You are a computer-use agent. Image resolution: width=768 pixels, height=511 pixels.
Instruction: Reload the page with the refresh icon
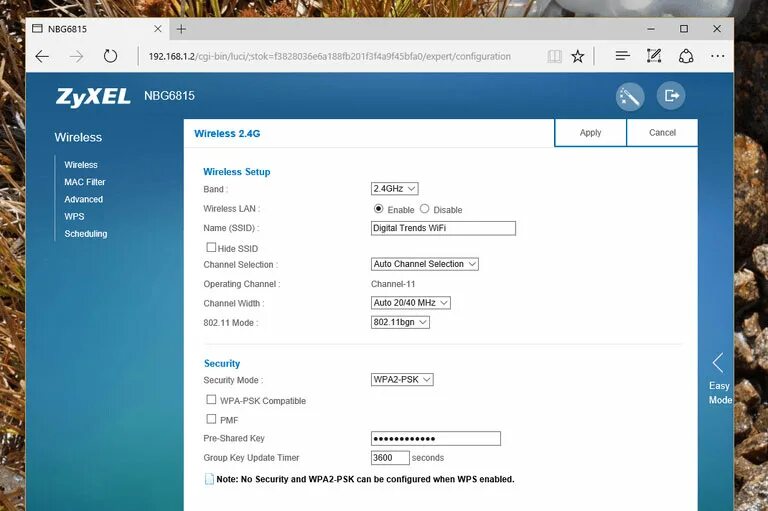[111, 56]
